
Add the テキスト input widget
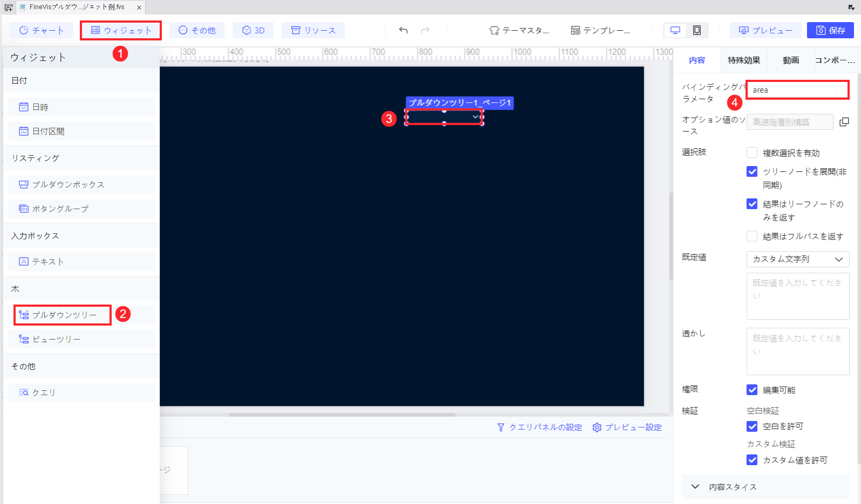(x=81, y=261)
